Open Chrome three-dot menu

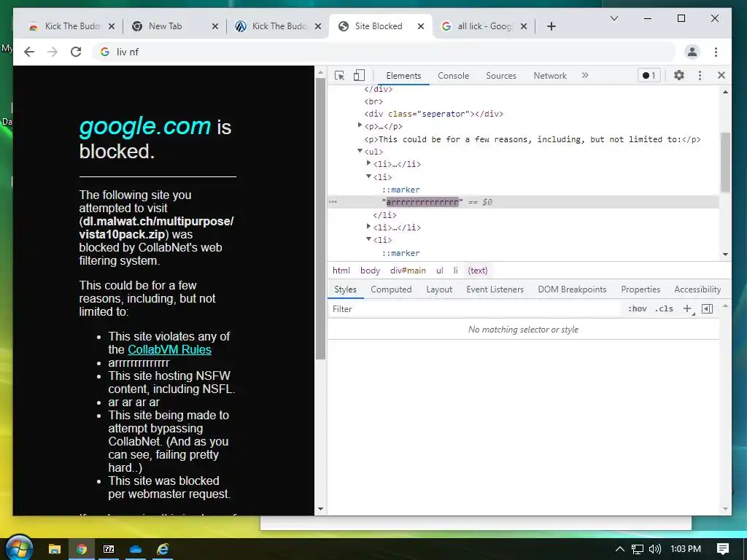(x=716, y=52)
